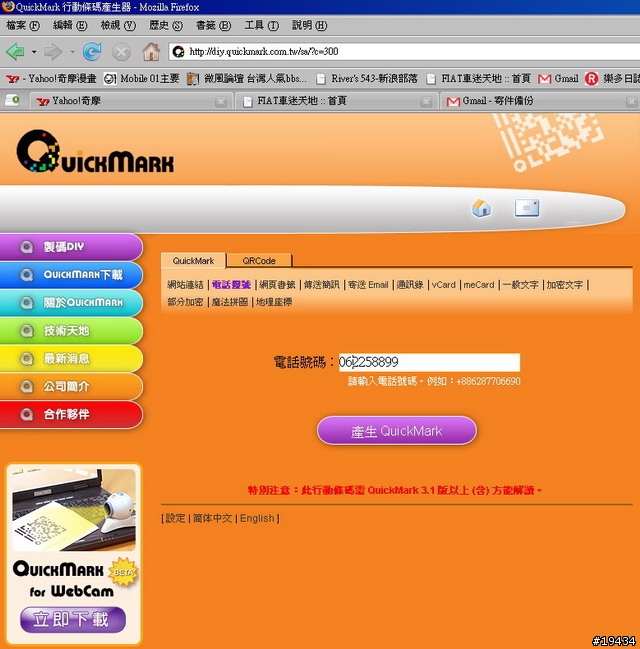Screen dimensions: 640x649
Task: Choose 一般文字 code type
Action: [520, 285]
